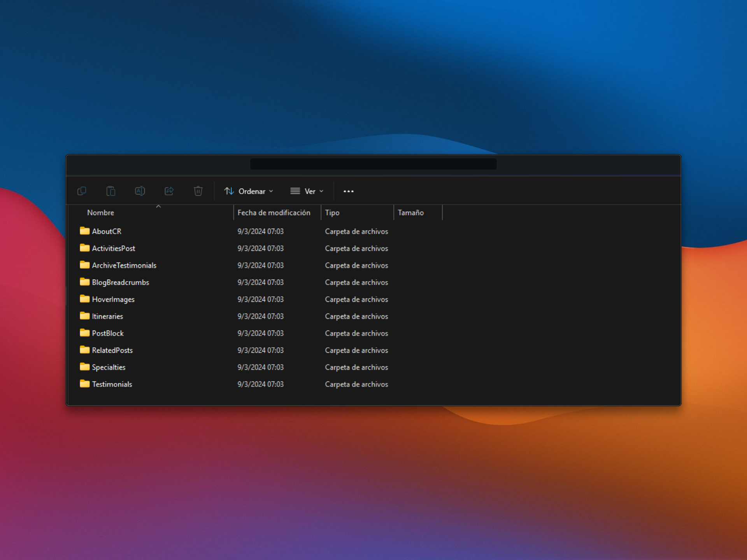Click the Rename icon in toolbar

pos(140,191)
